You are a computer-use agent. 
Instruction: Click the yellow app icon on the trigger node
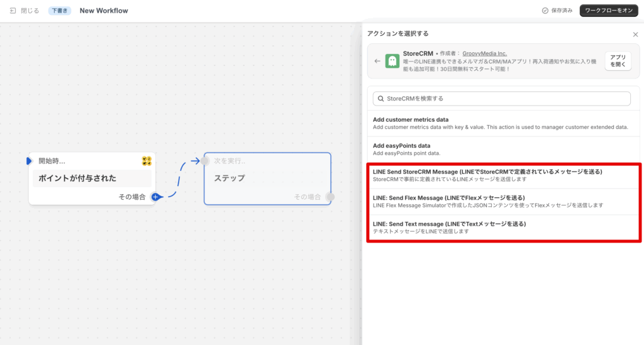pyautogui.click(x=147, y=162)
